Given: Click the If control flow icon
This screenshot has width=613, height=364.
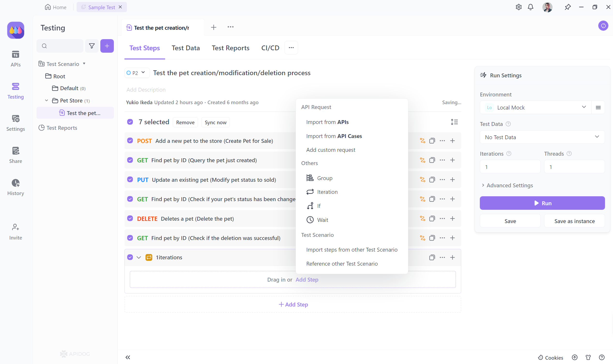Looking at the screenshot, I should [310, 205].
